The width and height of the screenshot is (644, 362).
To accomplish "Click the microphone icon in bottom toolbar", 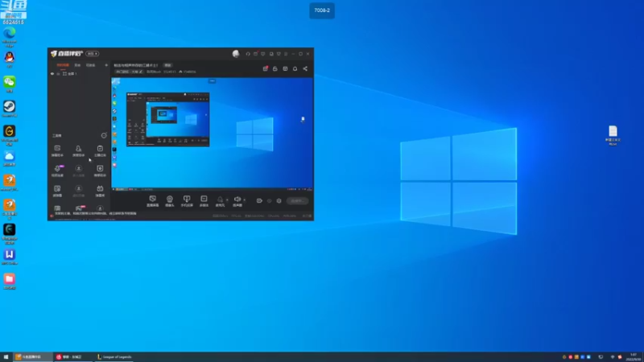I will pyautogui.click(x=220, y=200).
